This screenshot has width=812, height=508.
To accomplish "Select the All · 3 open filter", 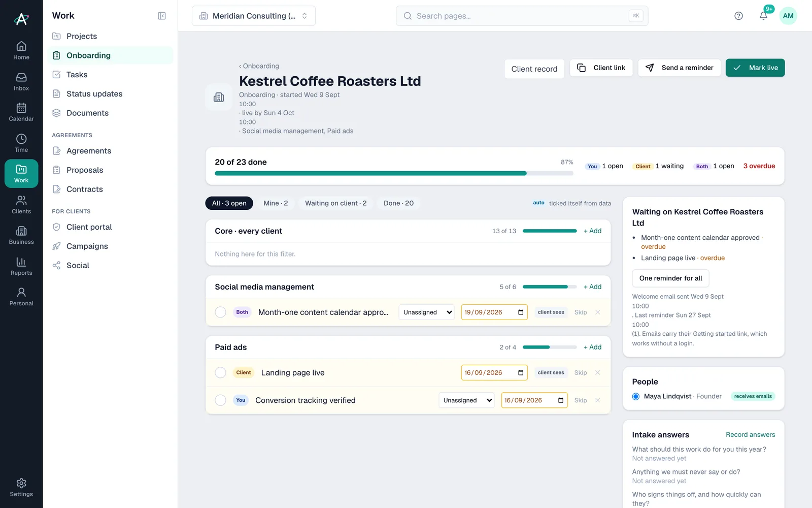I will coord(229,203).
